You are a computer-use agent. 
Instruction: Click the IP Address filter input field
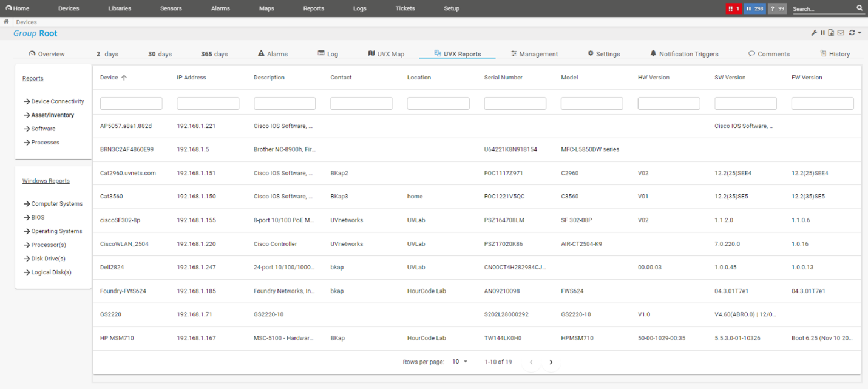click(x=208, y=103)
